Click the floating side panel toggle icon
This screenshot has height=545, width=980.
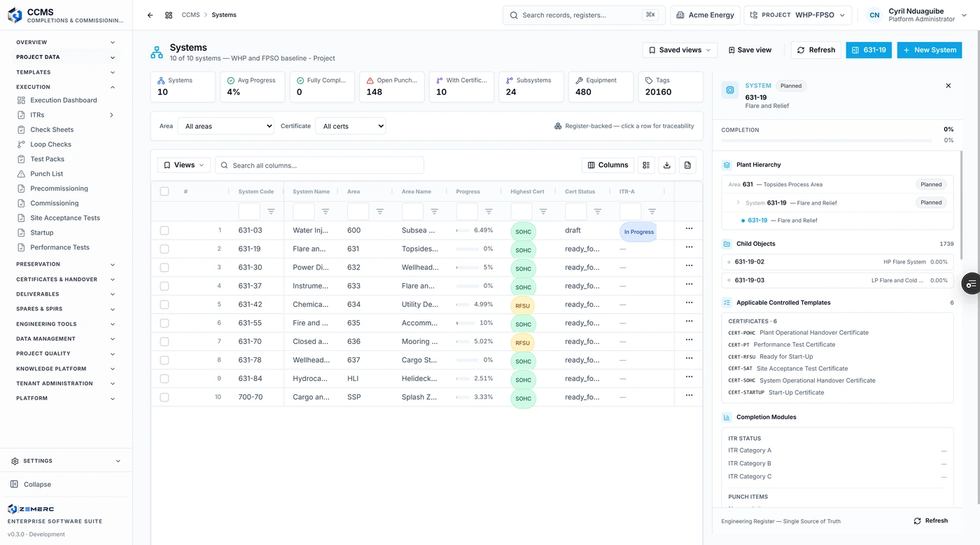[x=971, y=284]
